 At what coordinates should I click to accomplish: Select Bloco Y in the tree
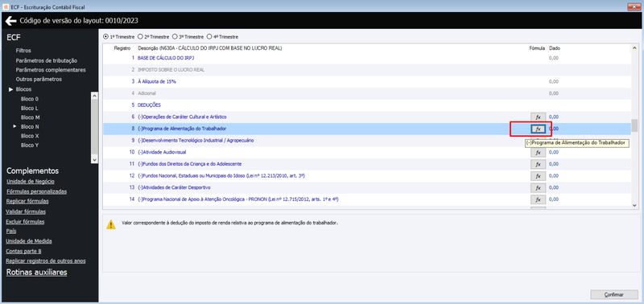click(x=30, y=146)
